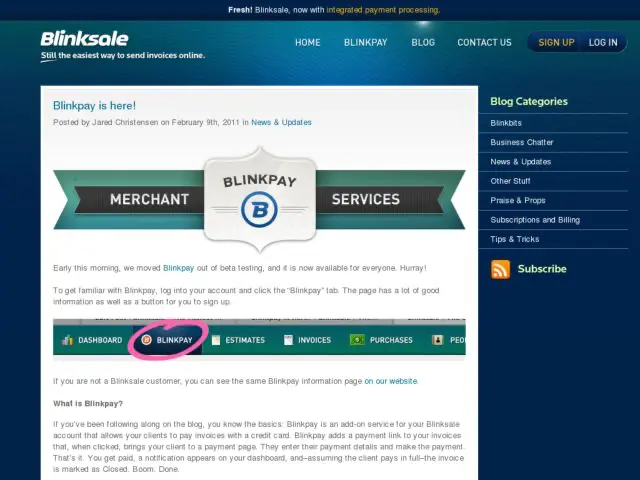640x480 pixels.
Task: Click 'Posted by Jared Christensen' byline text
Action: click(x=106, y=122)
